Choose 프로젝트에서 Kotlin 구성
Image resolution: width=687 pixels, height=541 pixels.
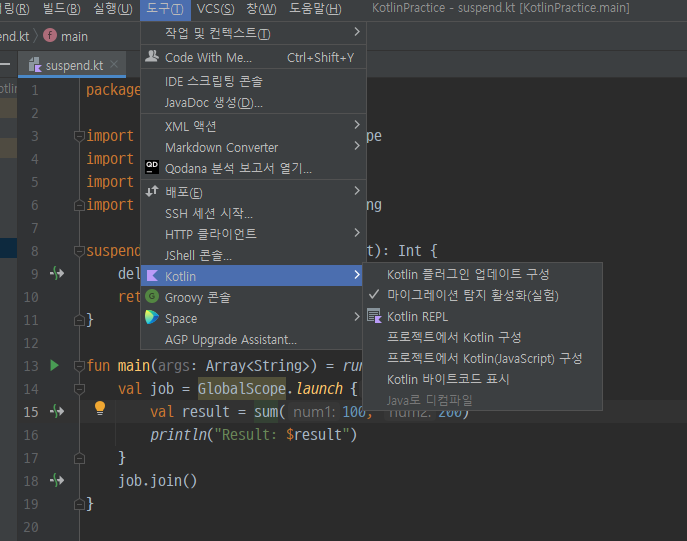pos(482,337)
